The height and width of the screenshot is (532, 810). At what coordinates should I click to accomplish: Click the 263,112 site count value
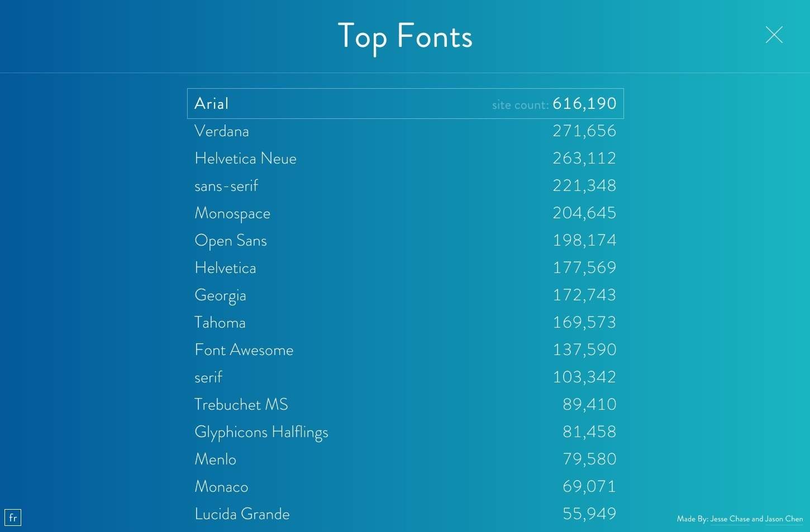[584, 158]
